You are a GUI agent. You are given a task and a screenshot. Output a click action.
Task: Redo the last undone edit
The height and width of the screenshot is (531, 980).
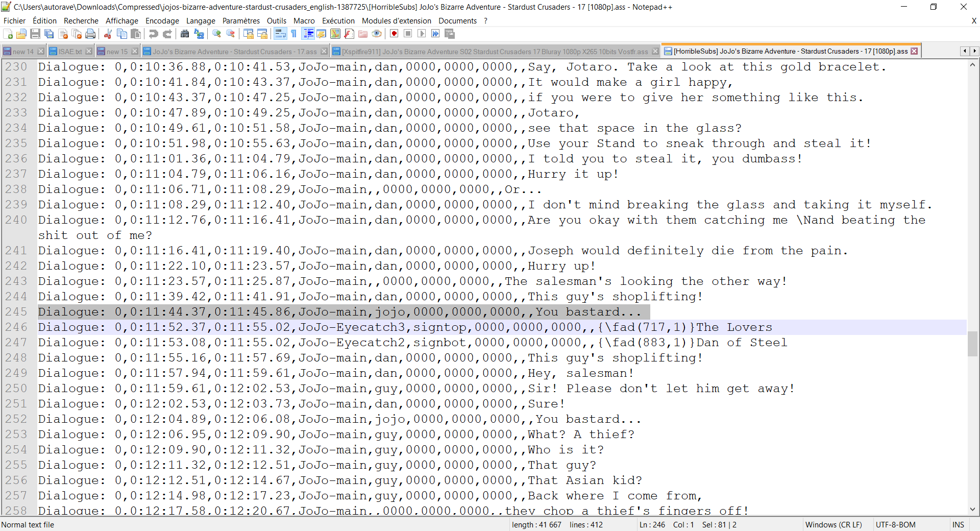coord(167,34)
